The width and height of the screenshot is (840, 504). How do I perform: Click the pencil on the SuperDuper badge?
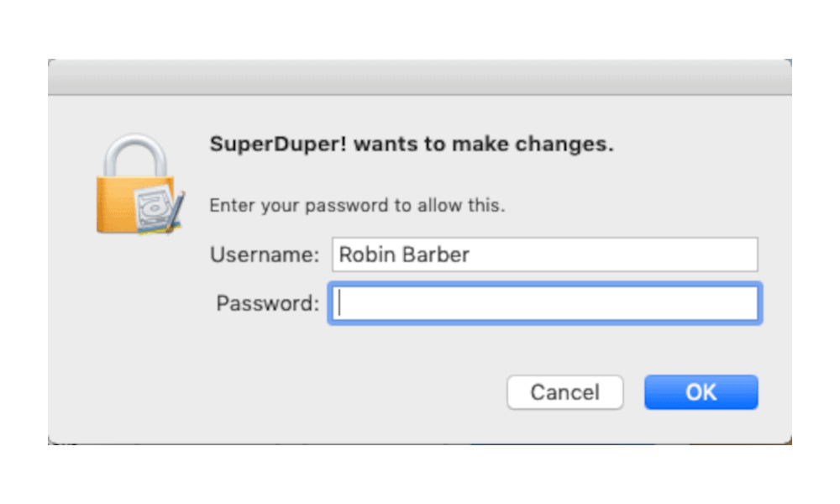[176, 212]
